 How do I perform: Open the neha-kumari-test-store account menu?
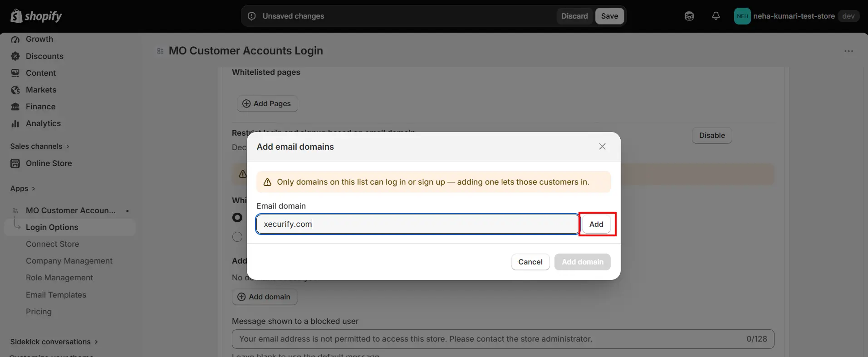click(x=796, y=16)
